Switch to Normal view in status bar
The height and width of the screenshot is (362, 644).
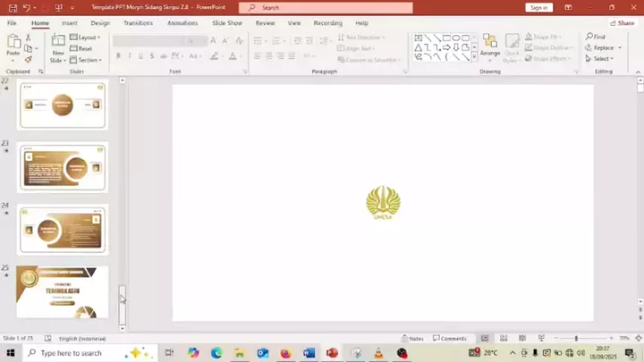tap(485, 339)
